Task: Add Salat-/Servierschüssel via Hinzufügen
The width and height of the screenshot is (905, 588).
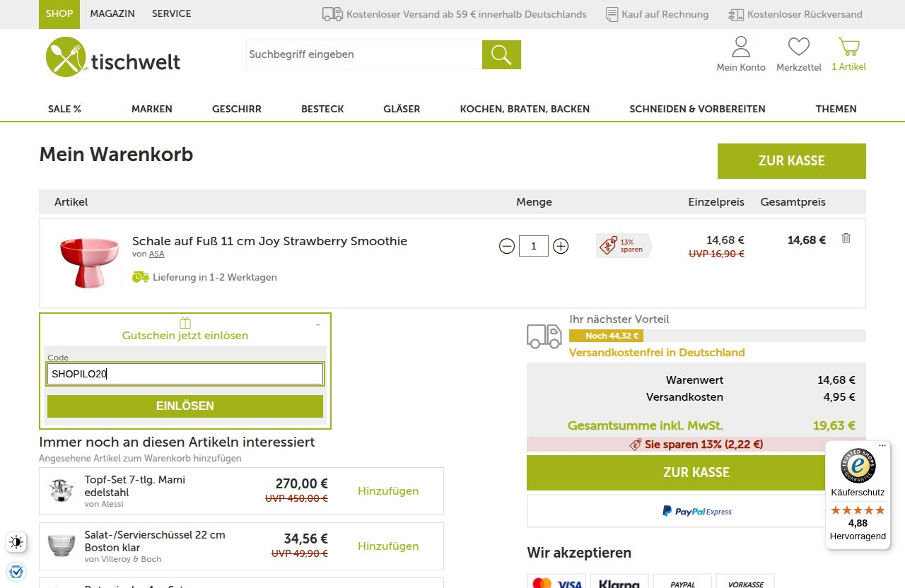Action: point(388,546)
